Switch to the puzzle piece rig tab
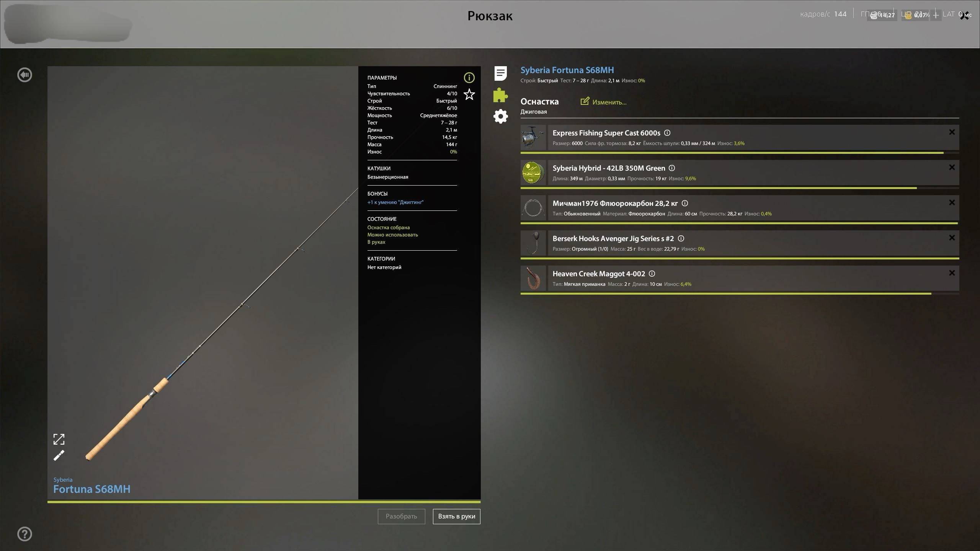Image resolution: width=980 pixels, height=551 pixels. point(500,95)
